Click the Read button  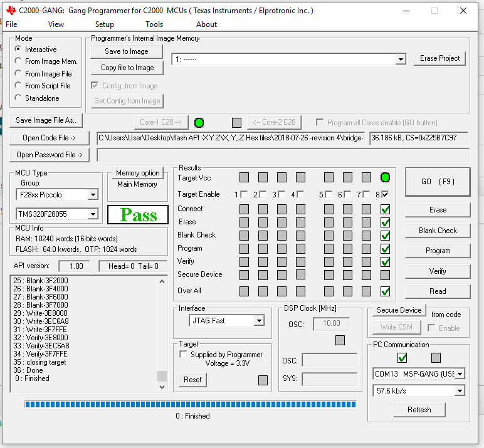(438, 291)
